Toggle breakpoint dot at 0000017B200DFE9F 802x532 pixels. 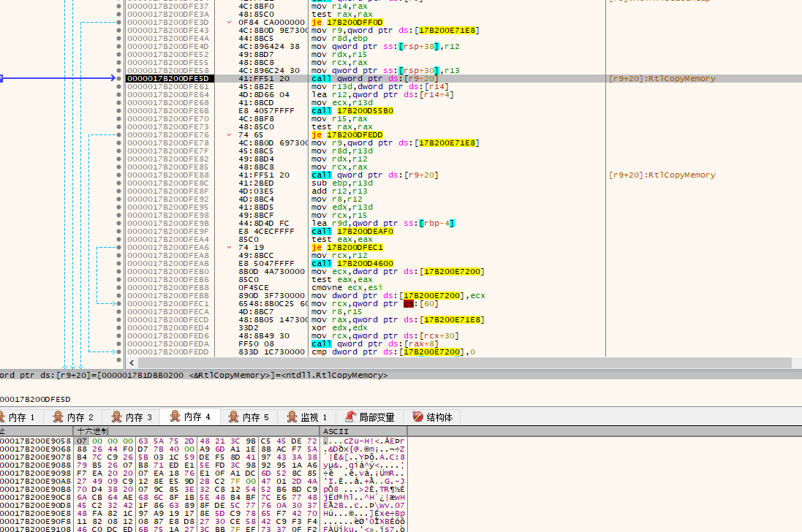coord(119,232)
